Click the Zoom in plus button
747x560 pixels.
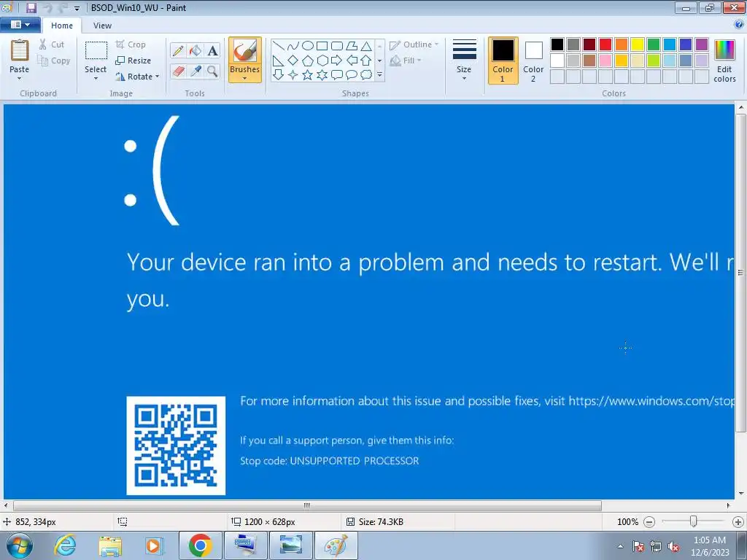pos(738,522)
